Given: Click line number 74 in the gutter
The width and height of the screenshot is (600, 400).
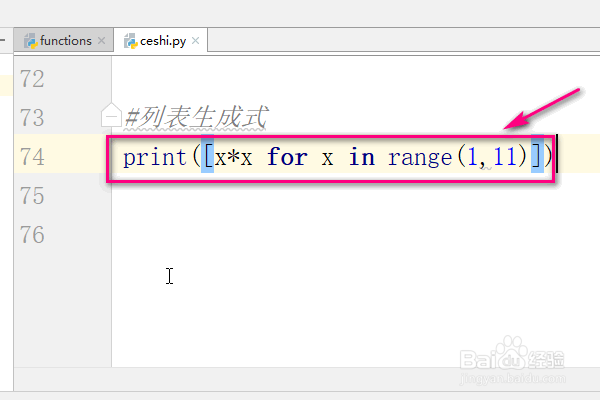Looking at the screenshot, I should click(x=32, y=157).
